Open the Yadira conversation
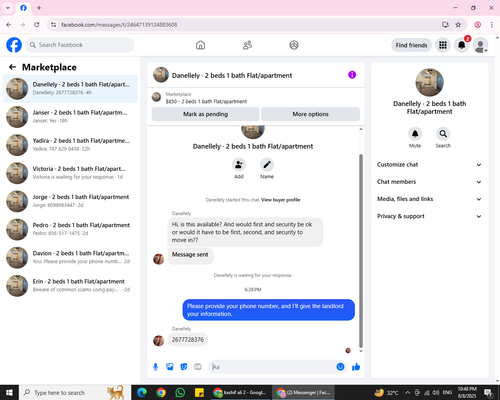Viewport: 500px width, 400px height. pos(70,145)
